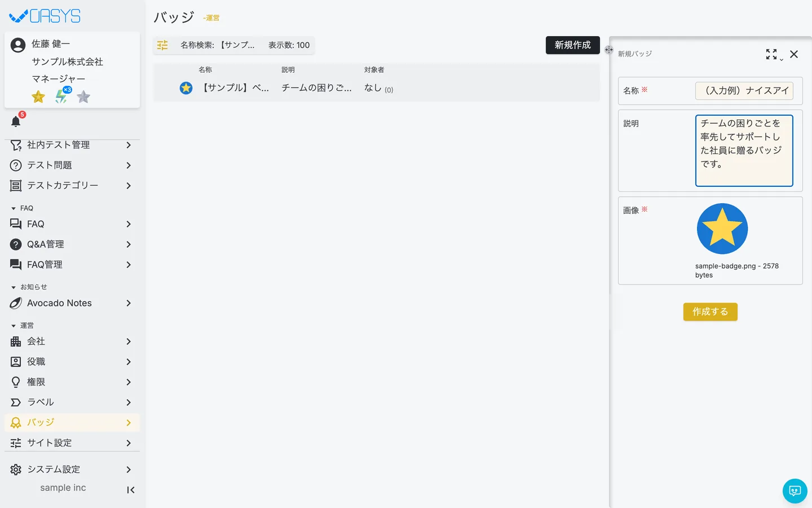
Task: Select the 【サンプル】 badge row name
Action: (235, 88)
